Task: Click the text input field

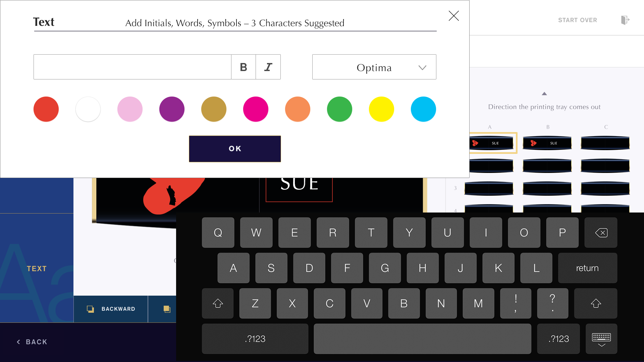Action: tap(132, 67)
